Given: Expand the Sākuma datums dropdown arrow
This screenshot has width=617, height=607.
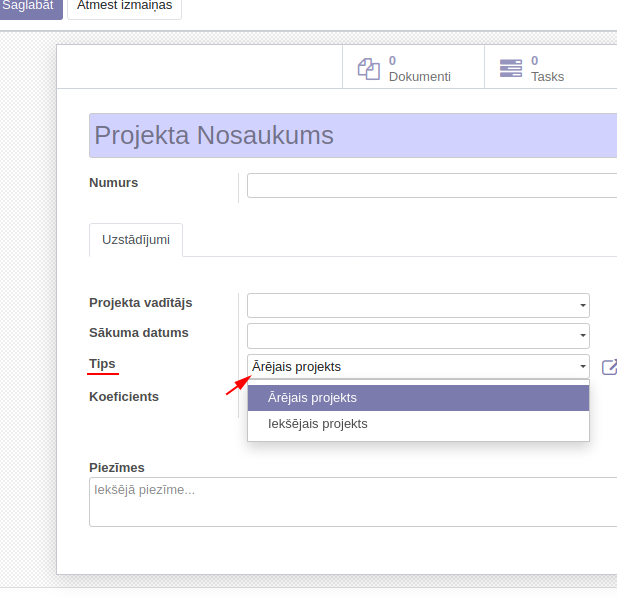Looking at the screenshot, I should coord(582,336).
